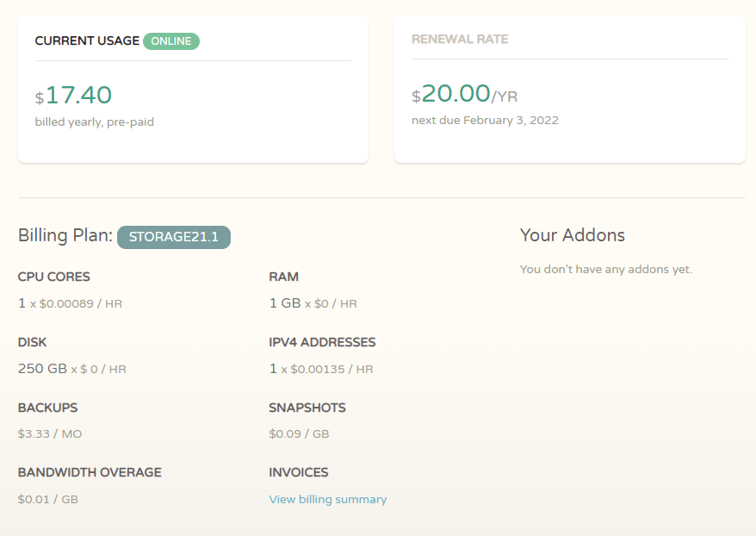Screen dimensions: 756x536
Task: Click the green ONLINE status badge
Action: click(171, 41)
